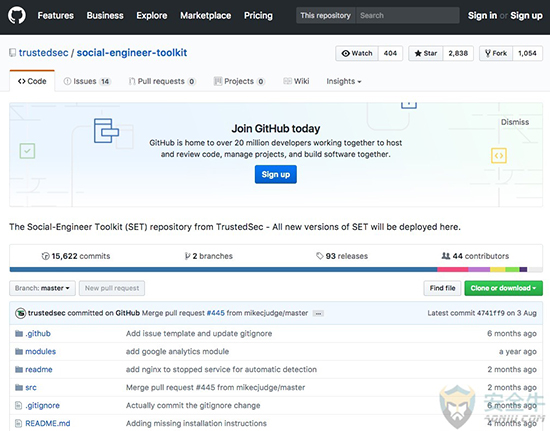
Task: Open Marketplace in top navigation
Action: [206, 15]
